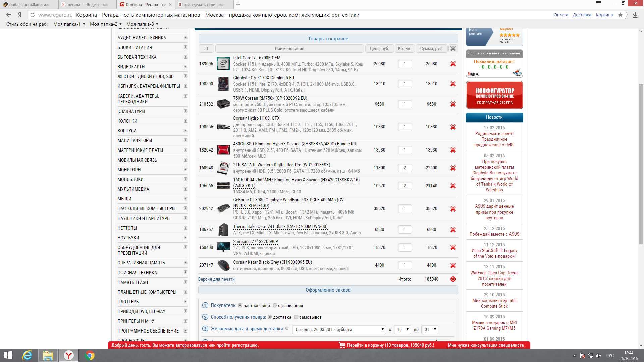Delete Corsair Hydro H100i GTX row
Image resolution: width=644 pixels, height=362 pixels.
coord(453,127)
